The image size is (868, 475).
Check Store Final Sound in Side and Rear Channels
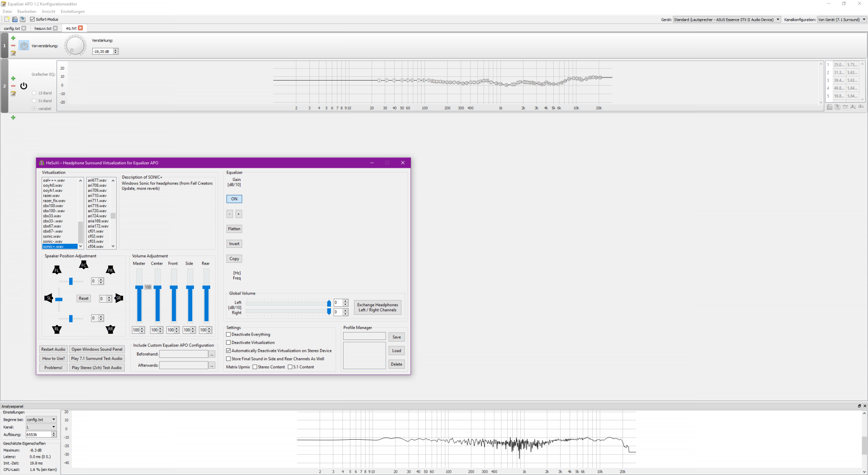pos(228,359)
